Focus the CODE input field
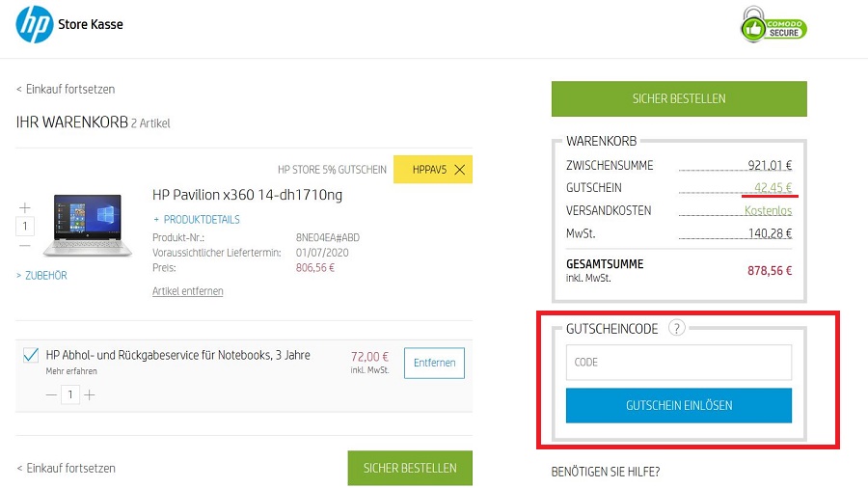868x488 pixels. tap(679, 363)
